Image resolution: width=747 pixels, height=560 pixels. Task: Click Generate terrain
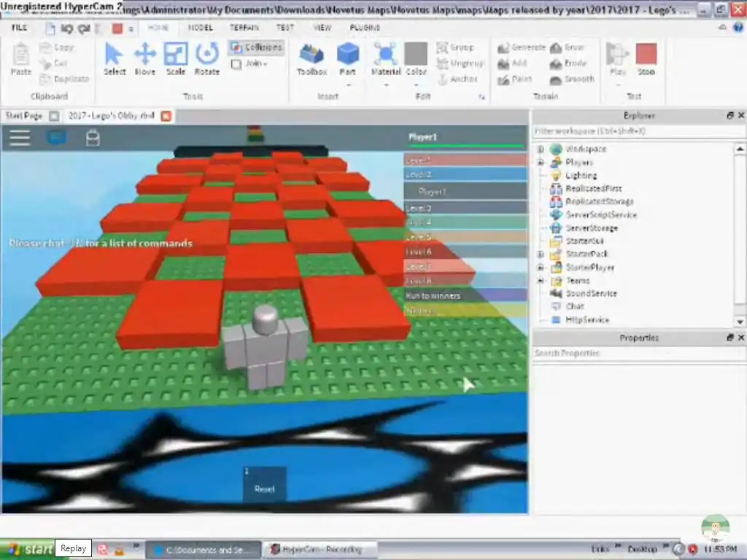[x=521, y=47]
